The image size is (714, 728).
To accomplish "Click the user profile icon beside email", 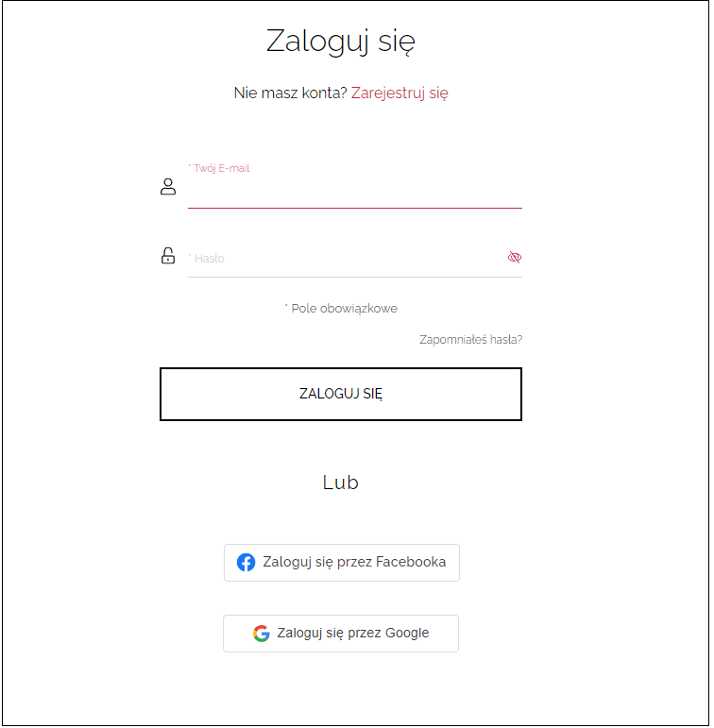I will click(x=168, y=187).
